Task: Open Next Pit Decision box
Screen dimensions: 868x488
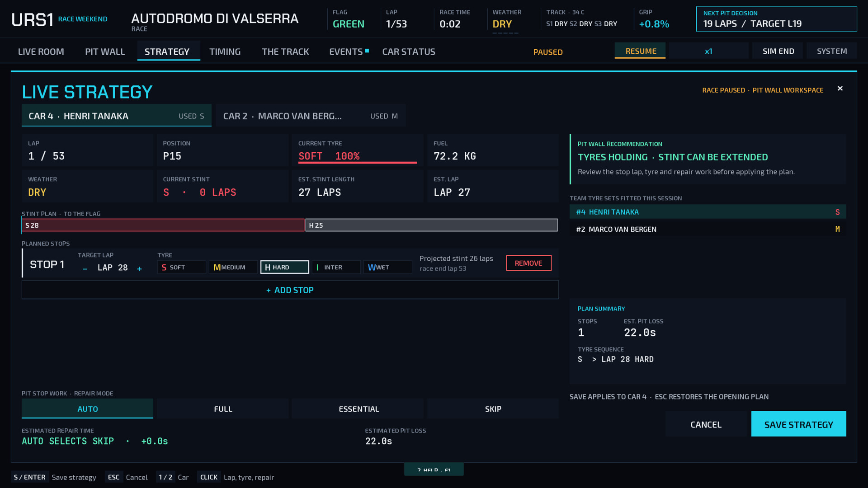Action: pyautogui.click(x=776, y=19)
